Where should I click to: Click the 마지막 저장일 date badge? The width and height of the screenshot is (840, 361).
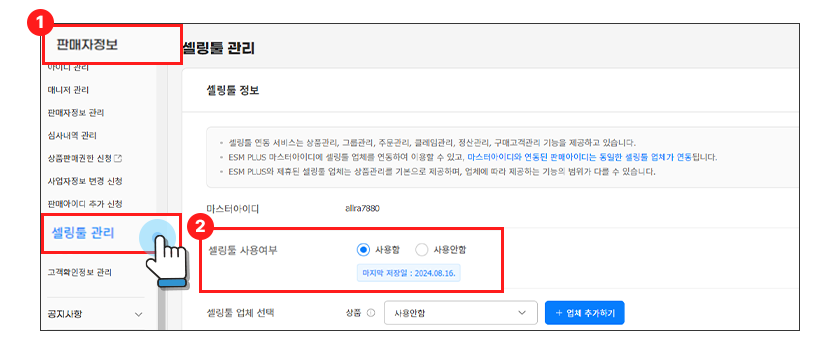(x=410, y=273)
